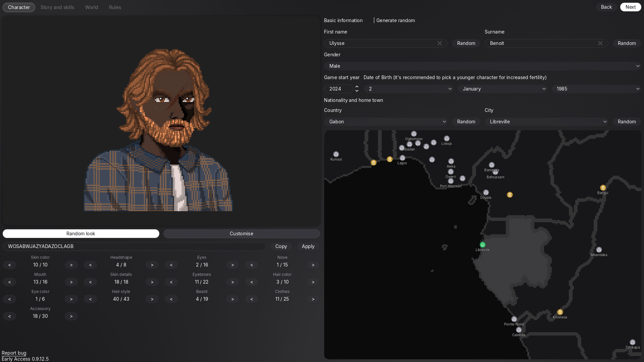Copy the appearance code
Viewport: 644px width, 362px height.
click(x=281, y=246)
